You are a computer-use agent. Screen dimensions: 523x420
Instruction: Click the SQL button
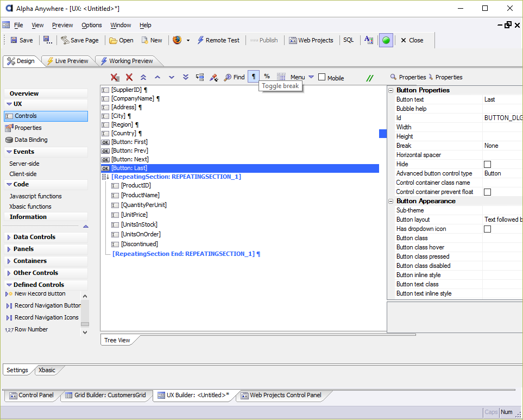(348, 40)
